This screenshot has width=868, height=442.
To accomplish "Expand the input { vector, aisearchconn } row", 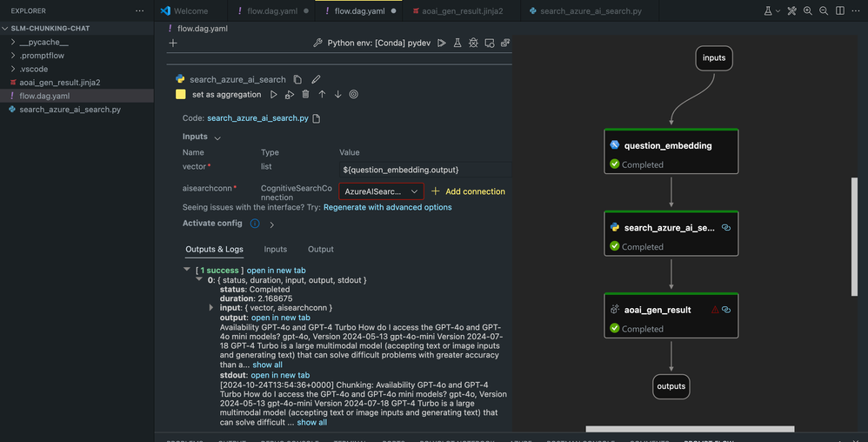I will (x=210, y=307).
